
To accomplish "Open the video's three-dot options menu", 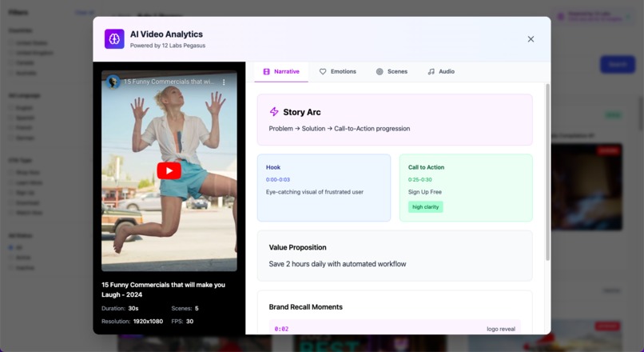I will [224, 82].
